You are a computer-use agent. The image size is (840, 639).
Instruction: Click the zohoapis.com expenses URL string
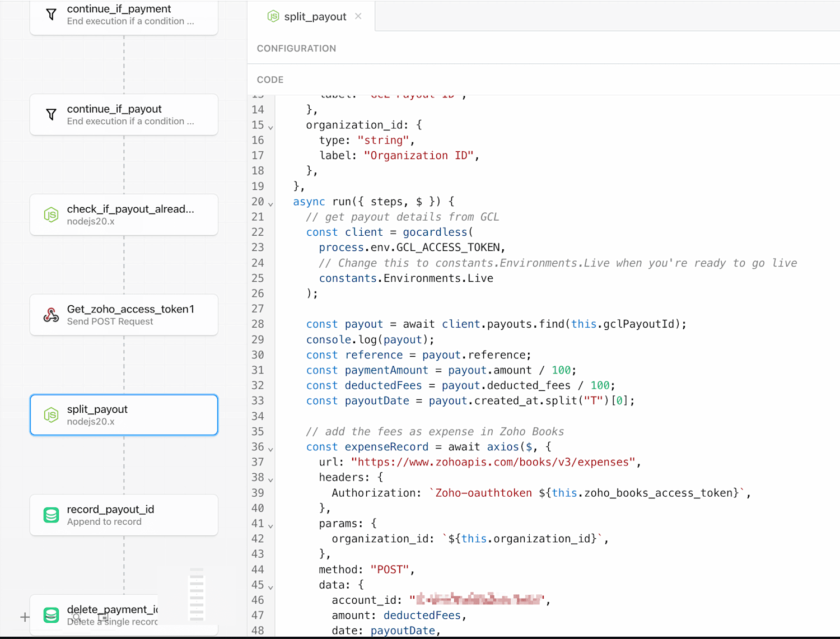pos(493,462)
